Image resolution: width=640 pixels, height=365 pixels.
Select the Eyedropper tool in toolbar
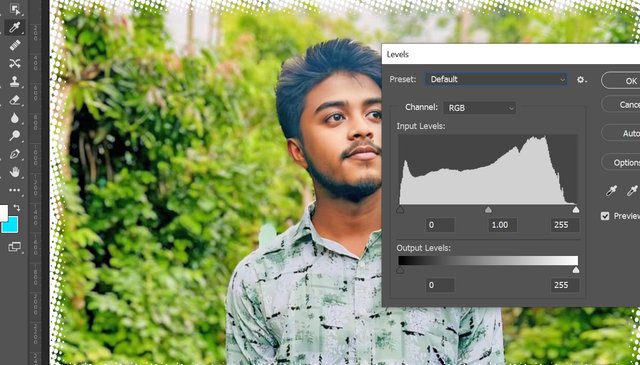[15, 27]
